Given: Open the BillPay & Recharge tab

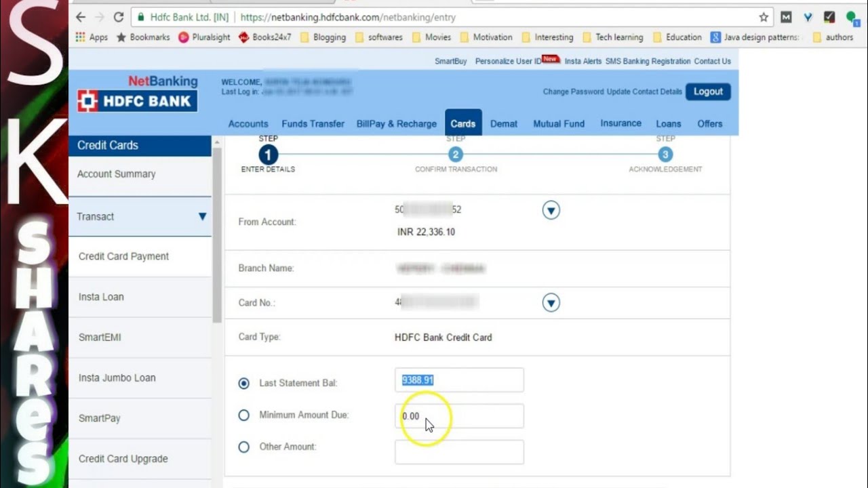Looking at the screenshot, I should [397, 124].
